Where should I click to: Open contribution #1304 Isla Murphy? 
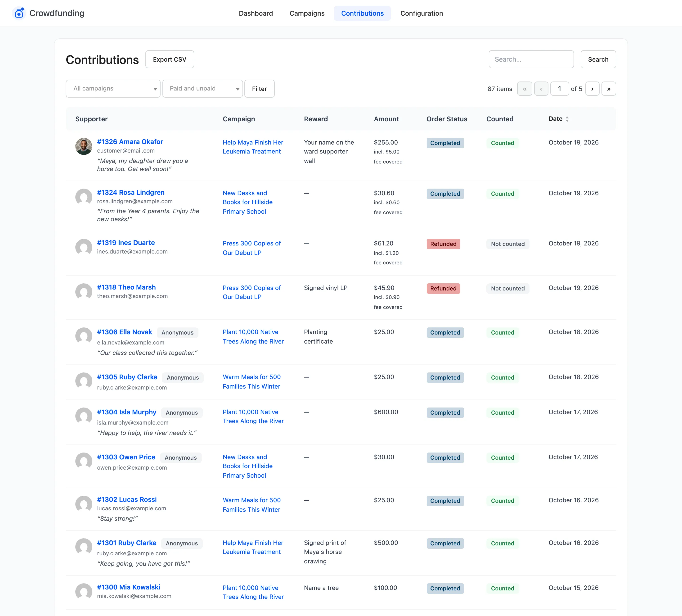(126, 412)
